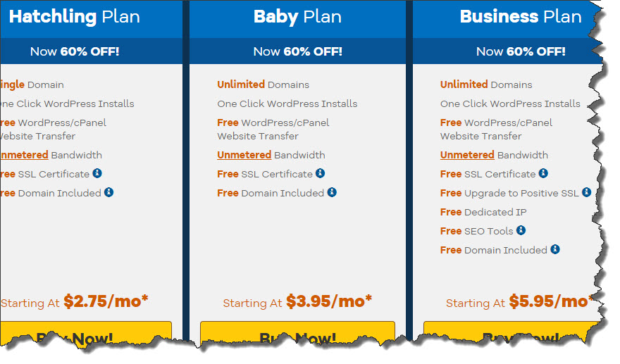620x364 pixels.
Task: Open Unmetered link in Hatchling Plan
Action: tap(24, 155)
